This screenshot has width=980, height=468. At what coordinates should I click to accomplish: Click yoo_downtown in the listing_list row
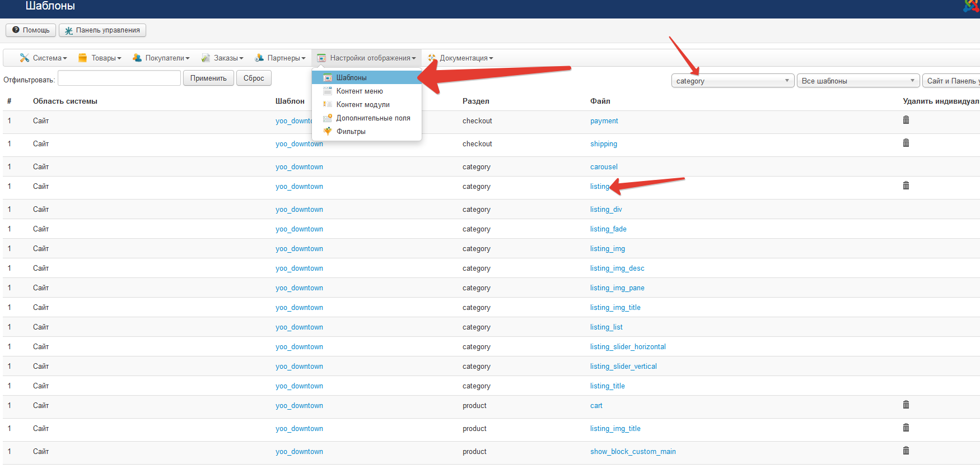(x=299, y=327)
